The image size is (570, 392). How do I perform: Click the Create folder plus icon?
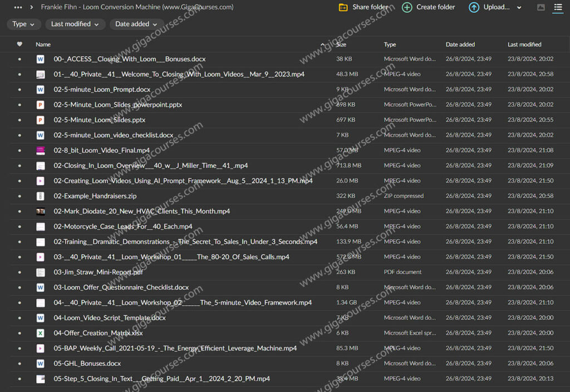407,7
